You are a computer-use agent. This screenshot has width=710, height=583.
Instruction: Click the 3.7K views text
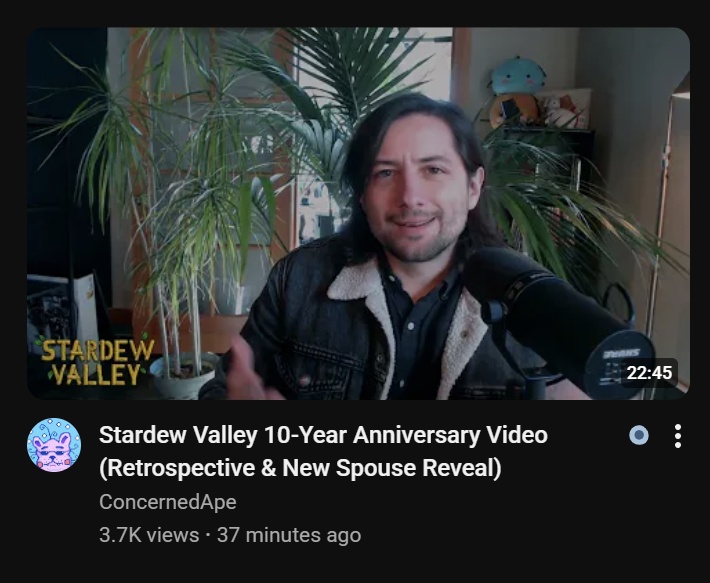pos(149,535)
